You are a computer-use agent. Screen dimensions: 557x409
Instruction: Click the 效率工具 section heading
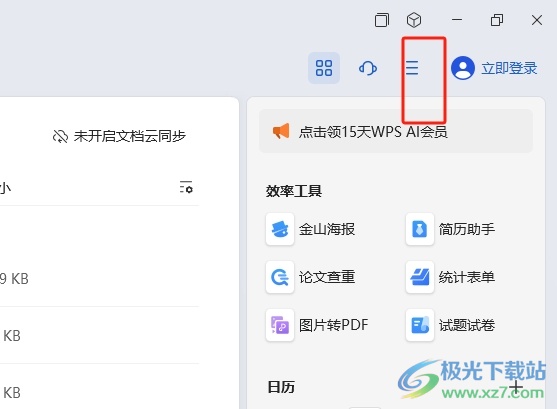click(x=294, y=191)
